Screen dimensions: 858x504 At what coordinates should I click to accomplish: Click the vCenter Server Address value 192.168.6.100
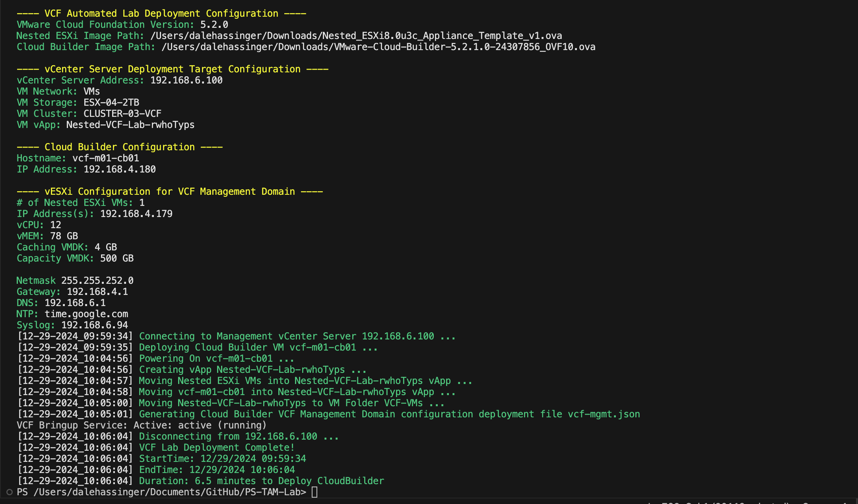coord(186,80)
